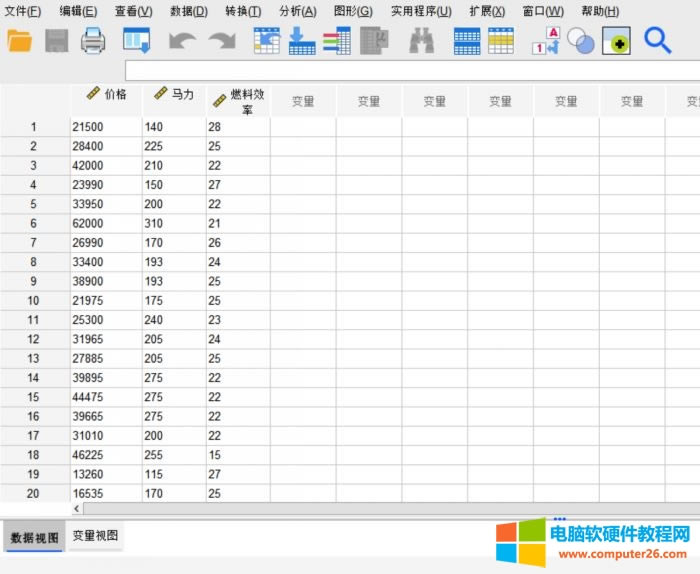Click the Save floppy disk icon
Viewport: 700px width, 574px height.
tap(57, 41)
